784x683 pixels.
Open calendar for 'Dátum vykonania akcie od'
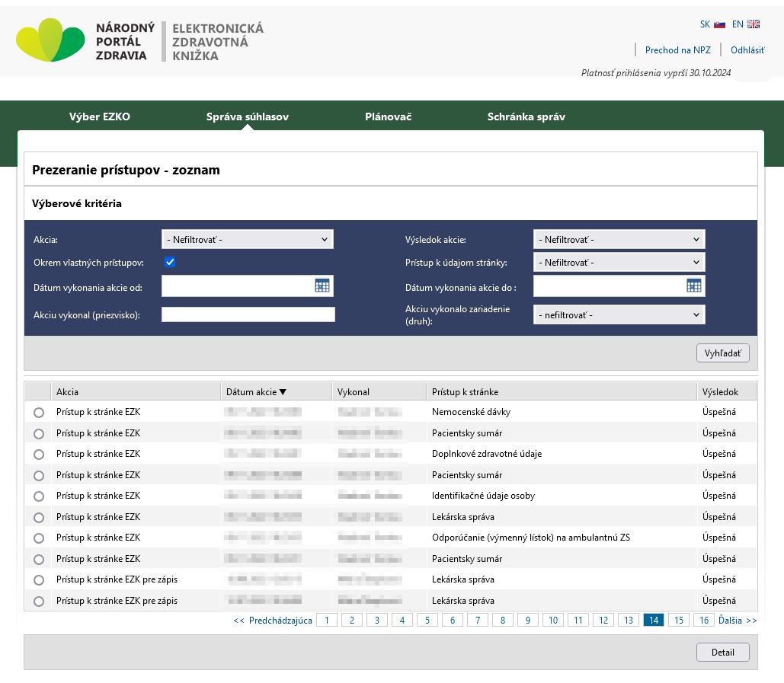(x=322, y=286)
